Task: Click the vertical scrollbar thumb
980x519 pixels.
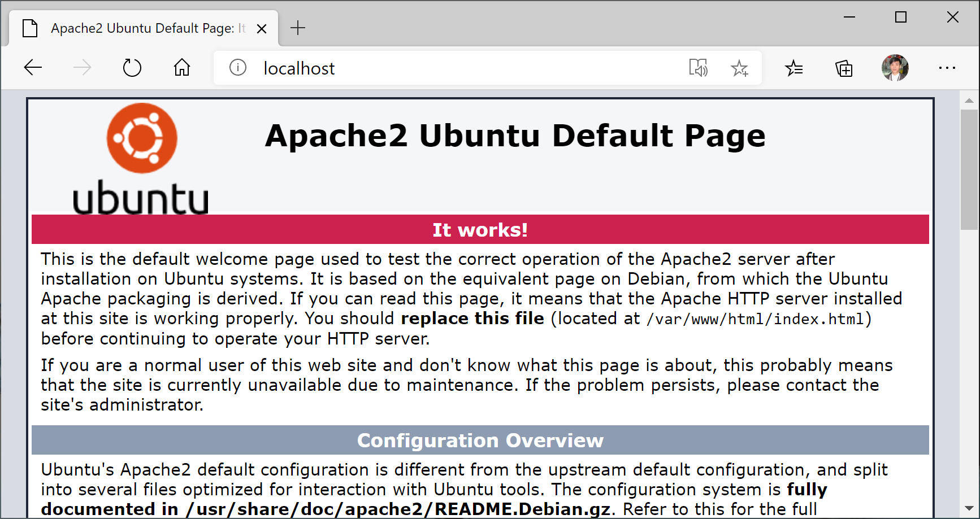Action: click(969, 169)
